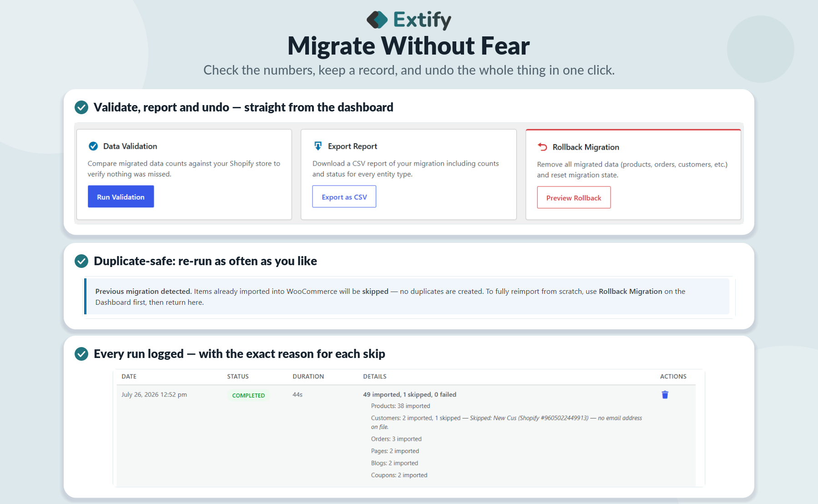The width and height of the screenshot is (818, 504).
Task: Click the 'Rollback Migration' card title
Action: pyautogui.click(x=586, y=147)
